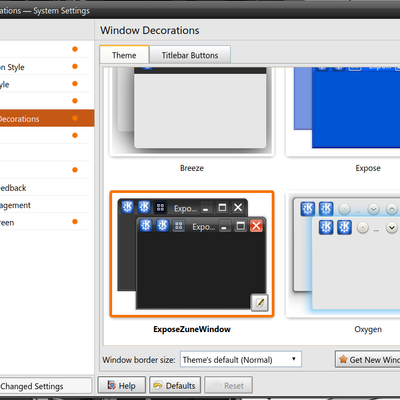Click the Highlight Changed Settings button
The height and width of the screenshot is (400, 400).
point(46,386)
